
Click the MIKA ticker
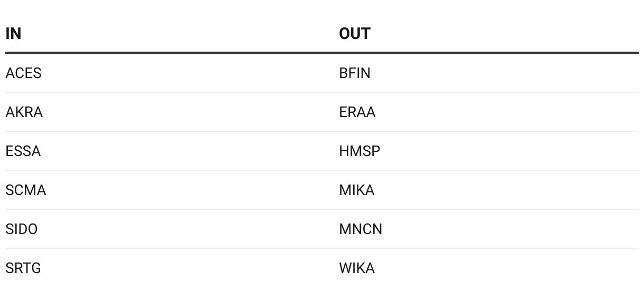tap(357, 190)
